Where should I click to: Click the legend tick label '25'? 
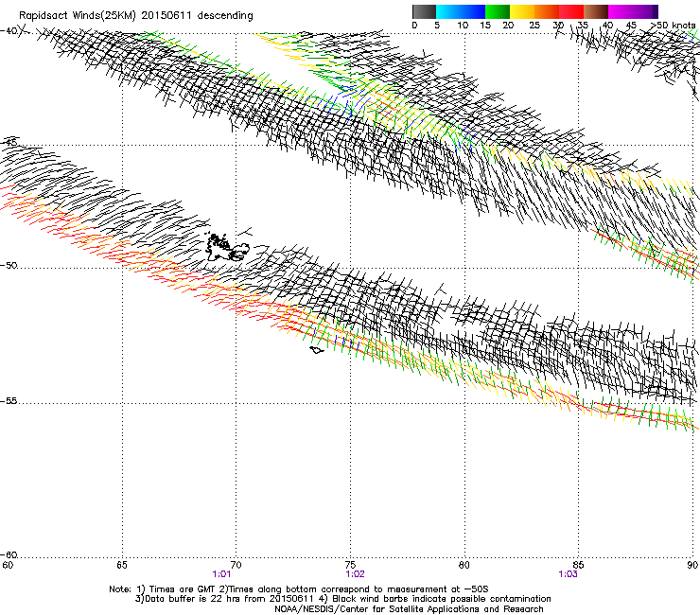[534, 26]
